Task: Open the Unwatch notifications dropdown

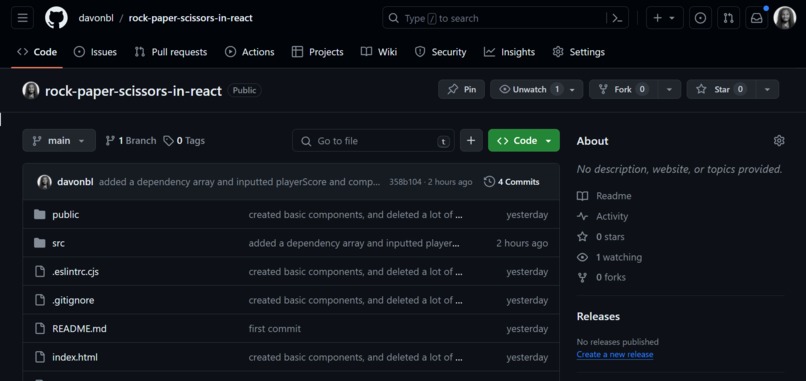Action: click(x=537, y=89)
